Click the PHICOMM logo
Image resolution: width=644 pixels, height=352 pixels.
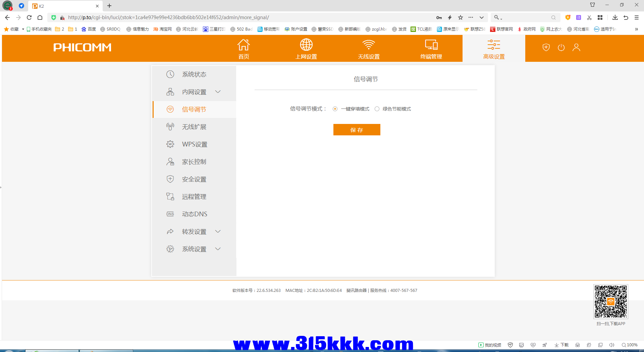pyautogui.click(x=83, y=47)
